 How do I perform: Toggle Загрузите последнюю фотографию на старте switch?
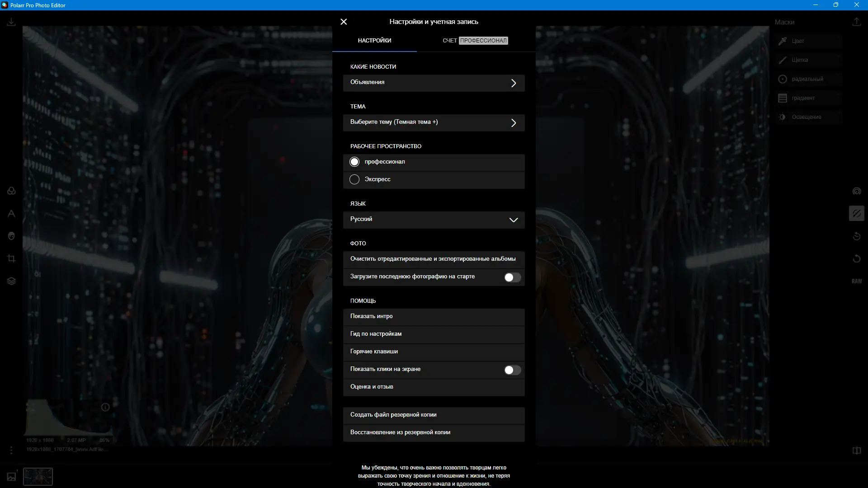512,277
